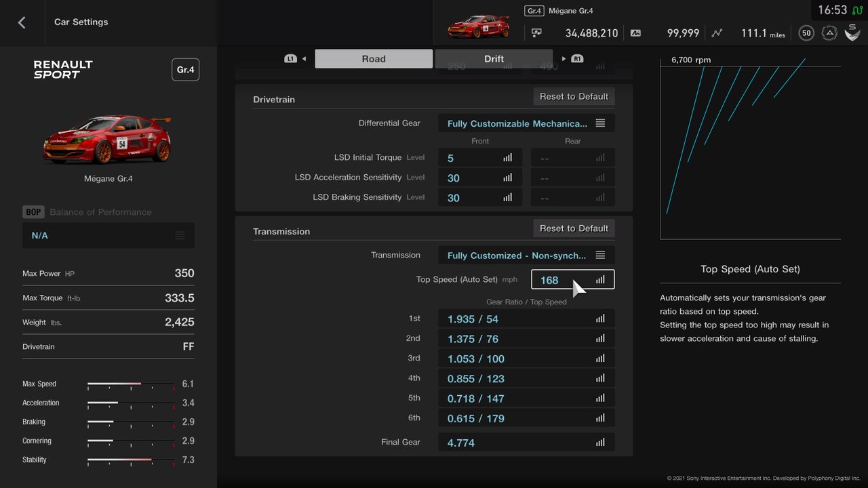Viewport: 868px width, 488px height.
Task: Open the credits wallet icon
Action: click(536, 33)
